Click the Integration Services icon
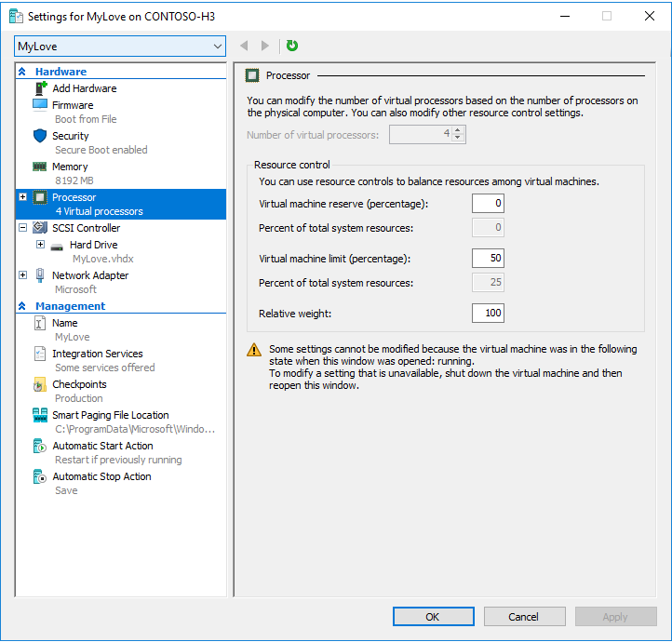 click(40, 354)
